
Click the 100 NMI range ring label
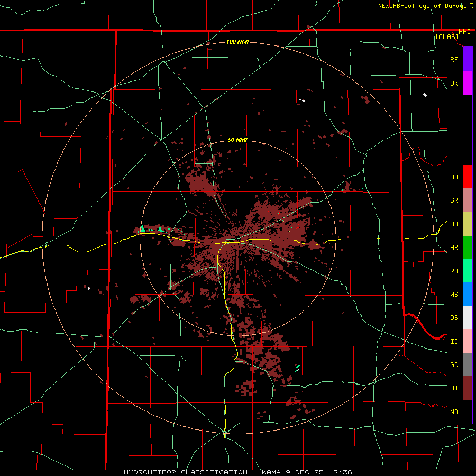(237, 42)
